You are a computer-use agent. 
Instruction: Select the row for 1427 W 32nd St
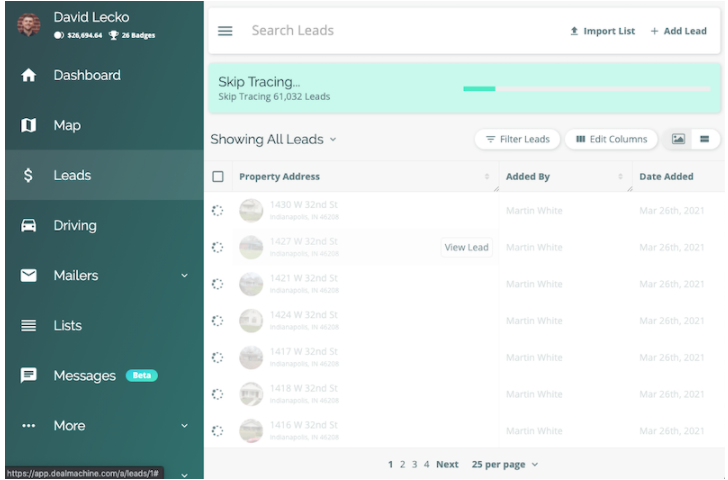[x=217, y=247]
